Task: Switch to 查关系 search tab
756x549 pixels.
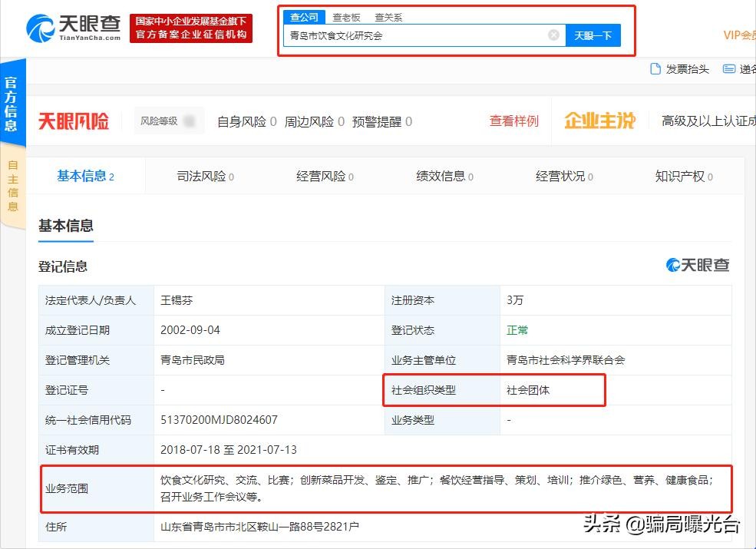Action: tap(388, 17)
